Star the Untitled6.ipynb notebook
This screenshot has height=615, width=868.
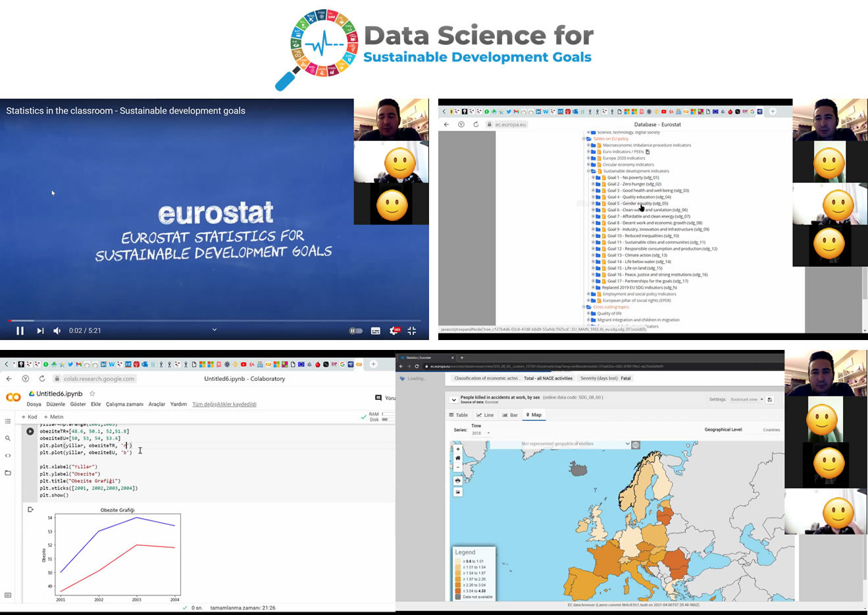pyautogui.click(x=92, y=393)
